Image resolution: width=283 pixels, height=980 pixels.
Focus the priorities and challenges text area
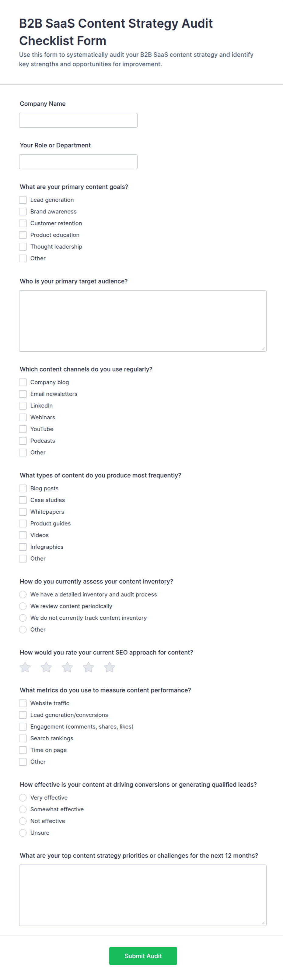(x=143, y=895)
